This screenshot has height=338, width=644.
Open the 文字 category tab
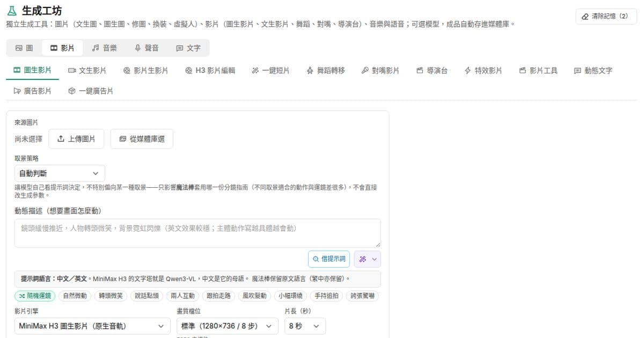coord(188,48)
